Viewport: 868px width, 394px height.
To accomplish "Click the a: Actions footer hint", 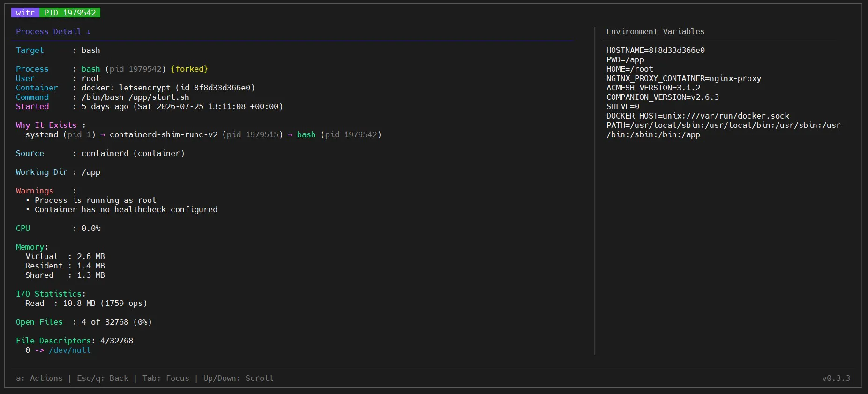I will click(39, 378).
